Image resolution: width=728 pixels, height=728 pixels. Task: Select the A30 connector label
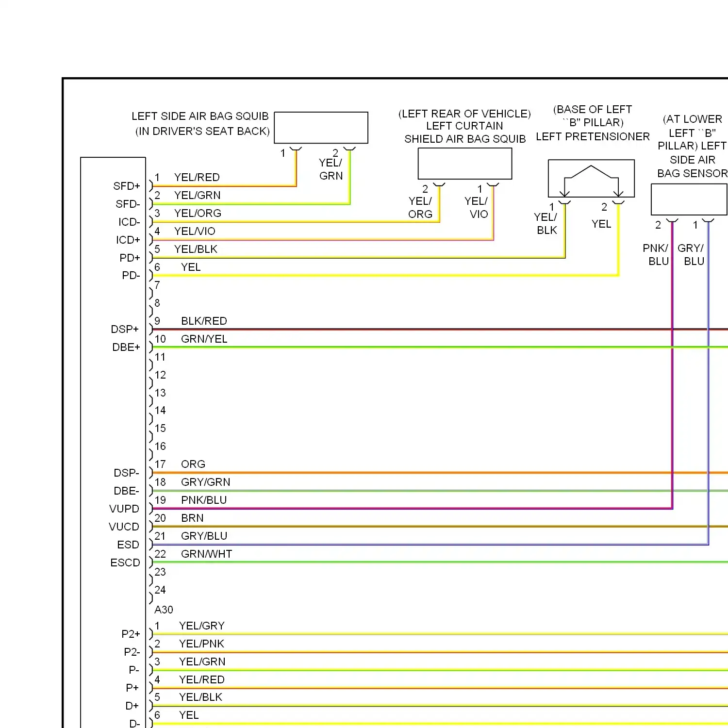pos(164,610)
